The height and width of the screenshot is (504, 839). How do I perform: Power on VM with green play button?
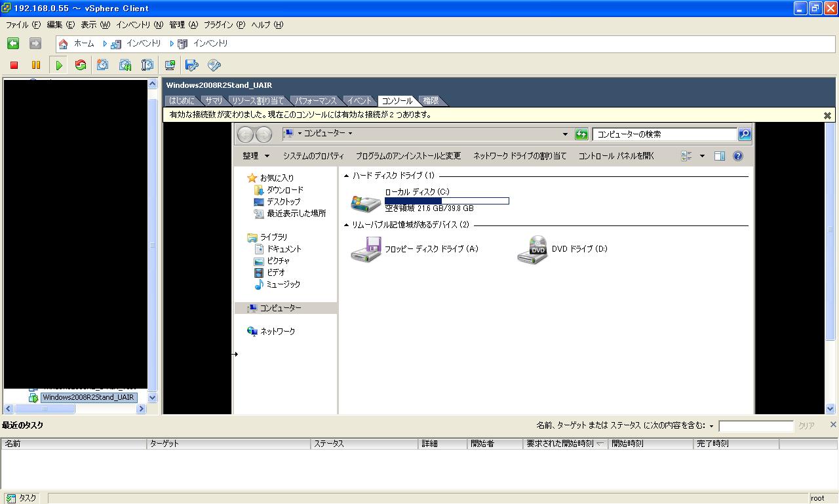[x=59, y=65]
